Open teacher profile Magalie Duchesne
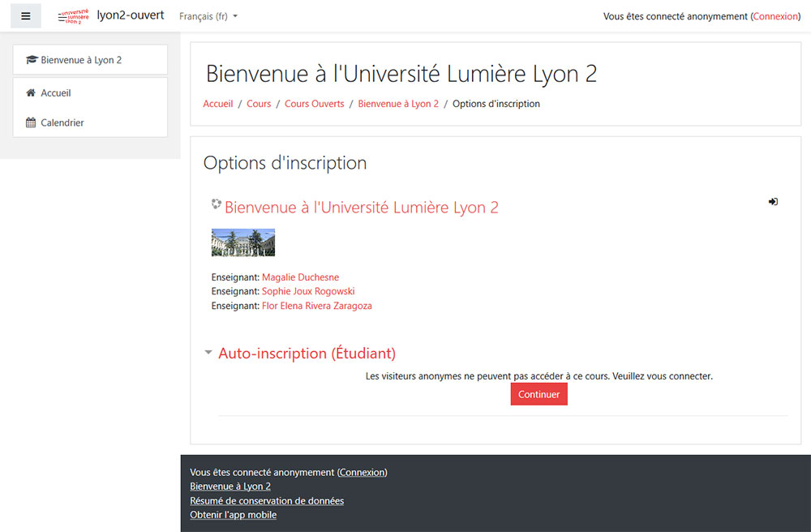The image size is (811, 532). click(301, 277)
